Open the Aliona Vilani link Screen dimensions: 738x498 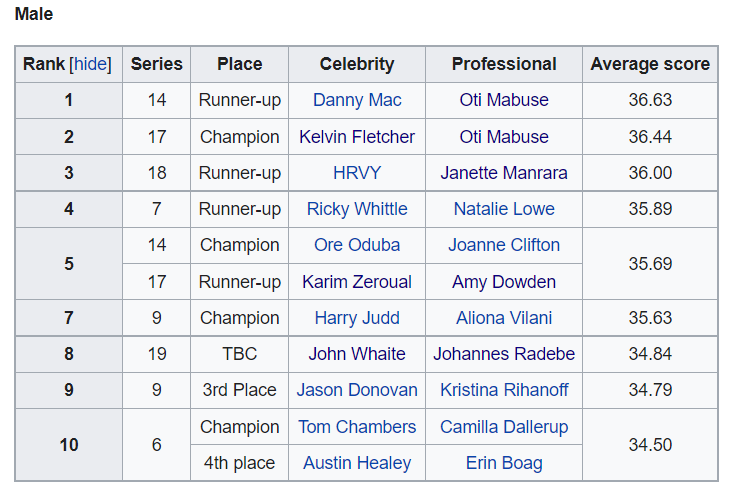504,318
